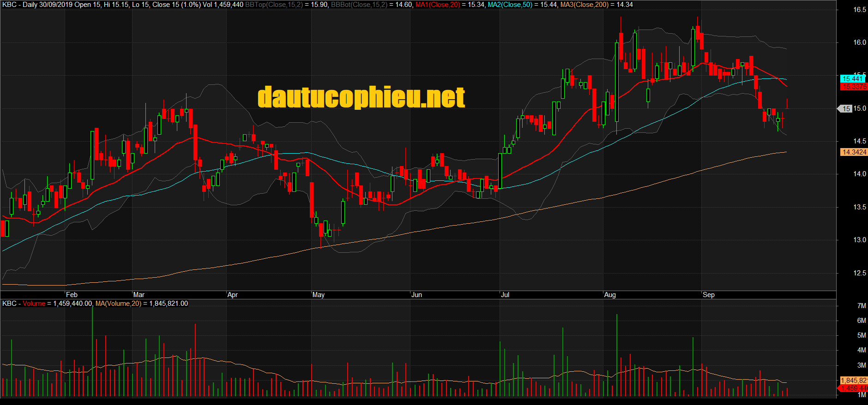
Task: Click the Apr marker on time axis
Action: tap(233, 295)
